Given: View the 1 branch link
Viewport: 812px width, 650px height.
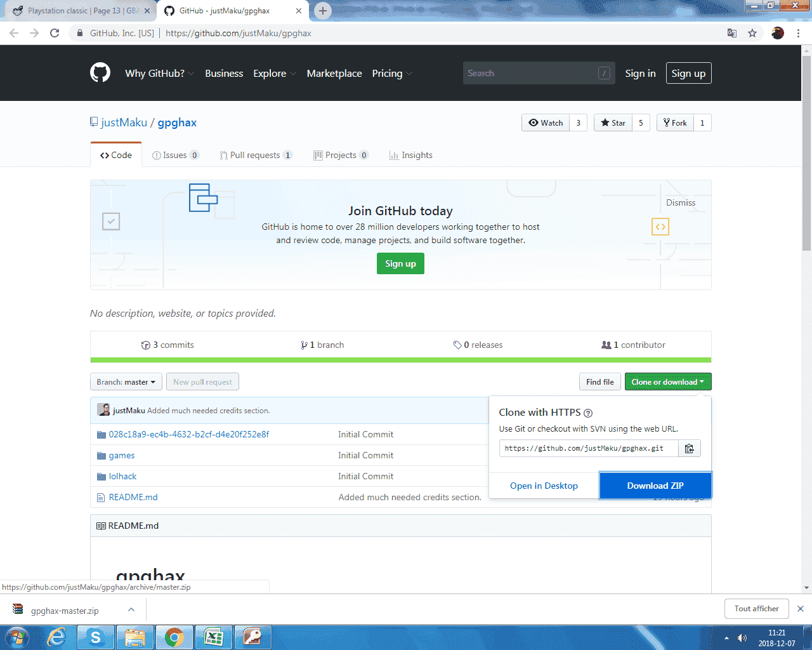Looking at the screenshot, I should [x=322, y=345].
